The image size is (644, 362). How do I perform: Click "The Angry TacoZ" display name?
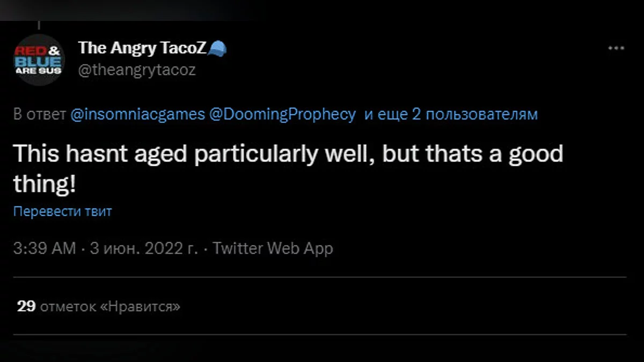click(142, 48)
